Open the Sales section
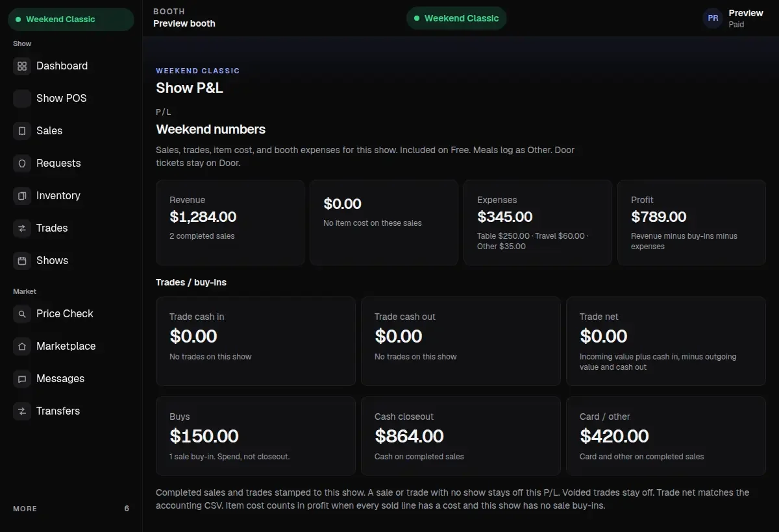 pyautogui.click(x=71, y=131)
